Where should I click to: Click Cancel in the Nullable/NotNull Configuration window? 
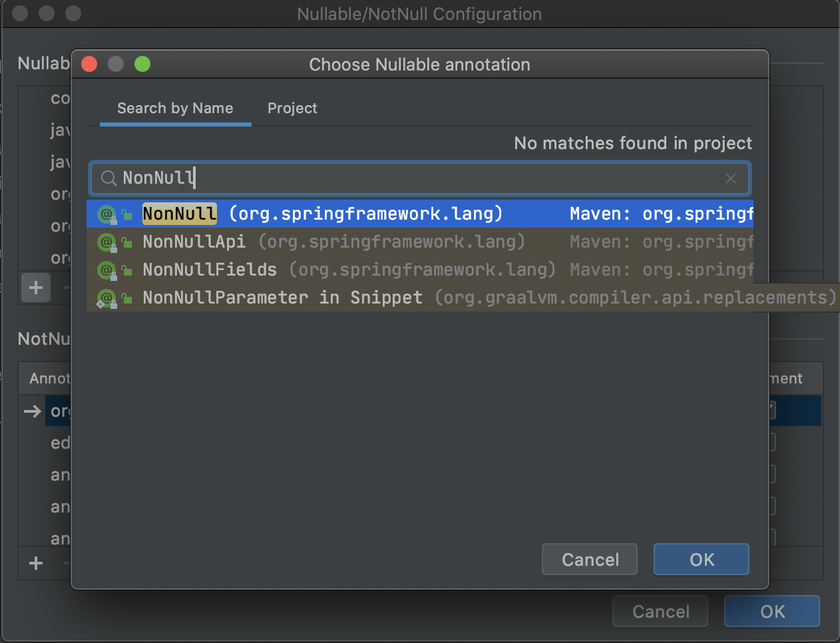pyautogui.click(x=660, y=611)
